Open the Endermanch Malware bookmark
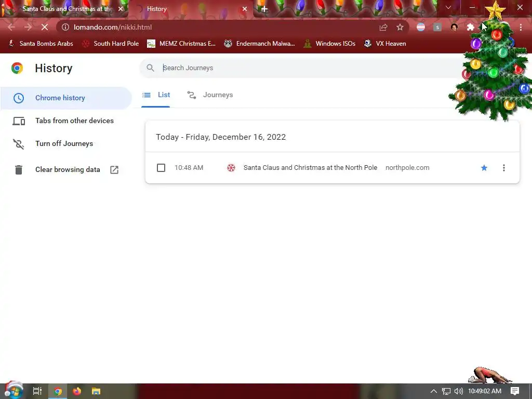The height and width of the screenshot is (399, 532). [260, 44]
